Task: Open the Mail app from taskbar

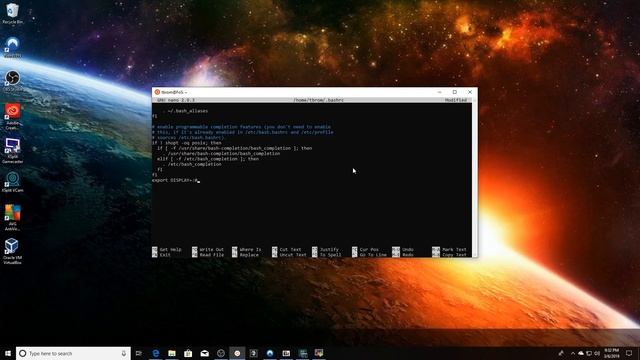Action: 204,353
